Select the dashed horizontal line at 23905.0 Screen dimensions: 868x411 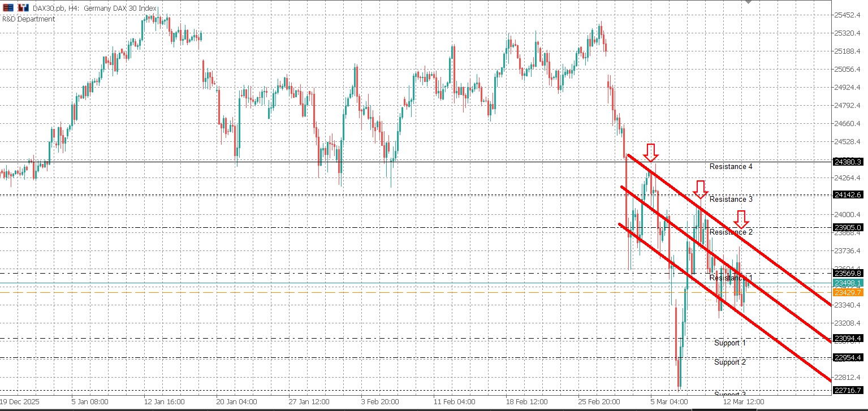click(339, 227)
